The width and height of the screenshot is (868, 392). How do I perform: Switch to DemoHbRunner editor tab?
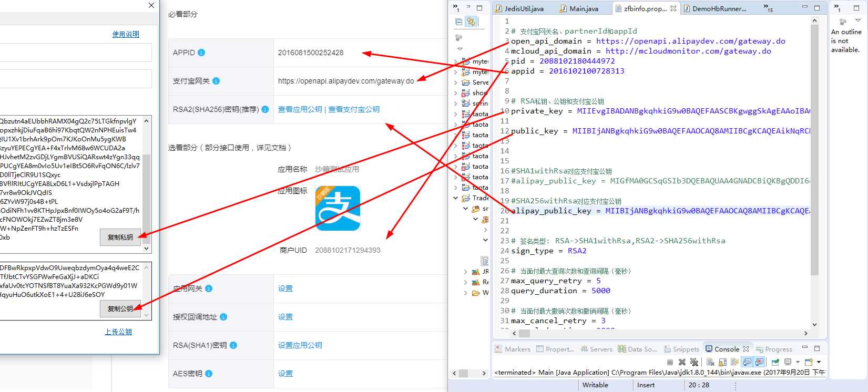715,8
